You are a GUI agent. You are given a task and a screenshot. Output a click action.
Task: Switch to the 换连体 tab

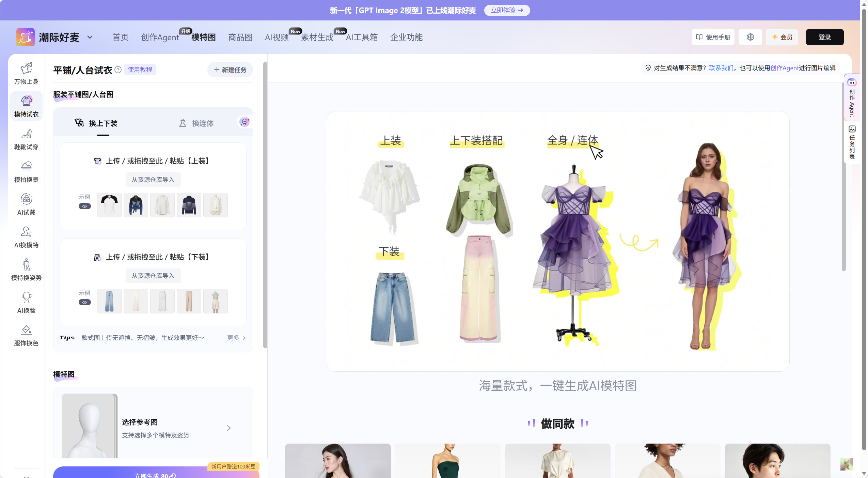196,123
